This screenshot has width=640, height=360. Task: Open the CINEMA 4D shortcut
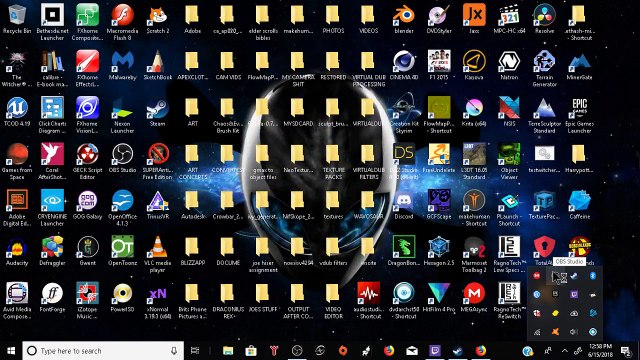click(404, 65)
